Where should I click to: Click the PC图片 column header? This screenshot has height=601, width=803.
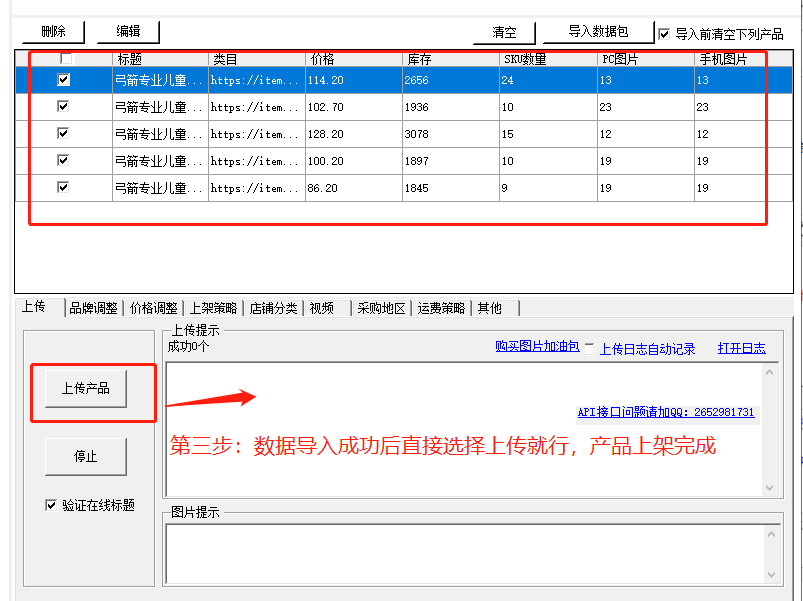[x=646, y=59]
